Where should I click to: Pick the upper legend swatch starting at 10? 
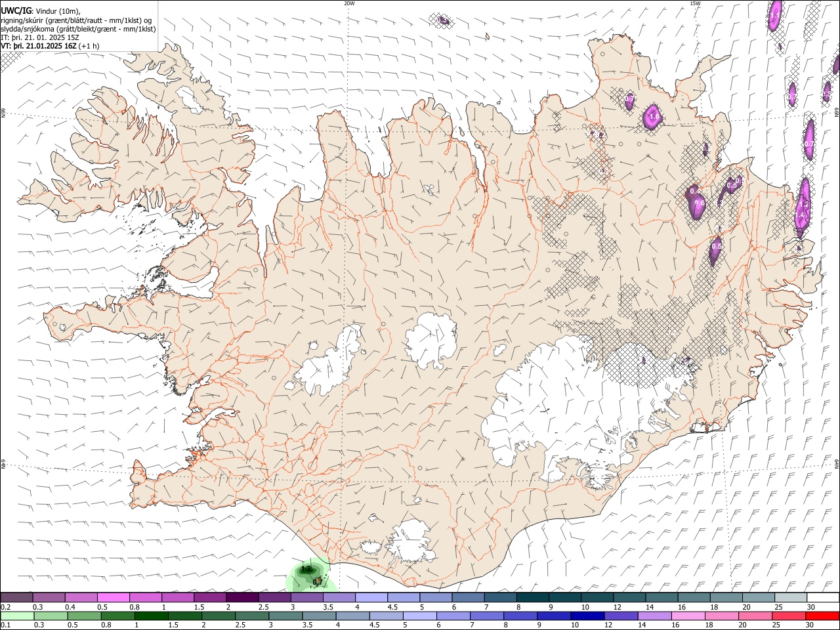point(597,598)
